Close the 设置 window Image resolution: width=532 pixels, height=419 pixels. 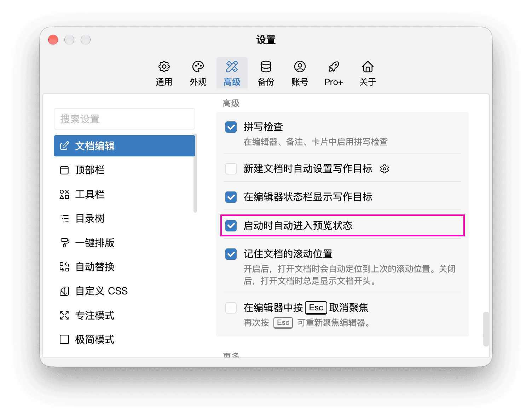[x=53, y=40]
